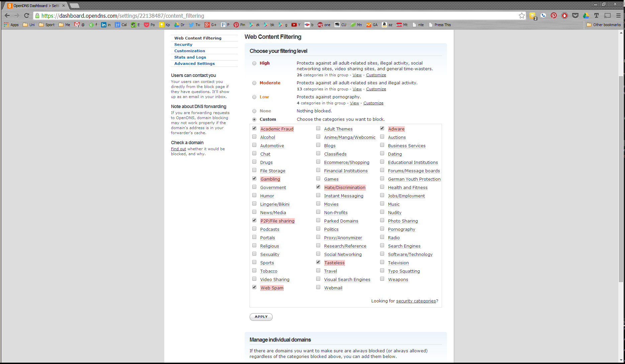Click Customize for the High group
This screenshot has height=364, width=625.
[x=376, y=75]
